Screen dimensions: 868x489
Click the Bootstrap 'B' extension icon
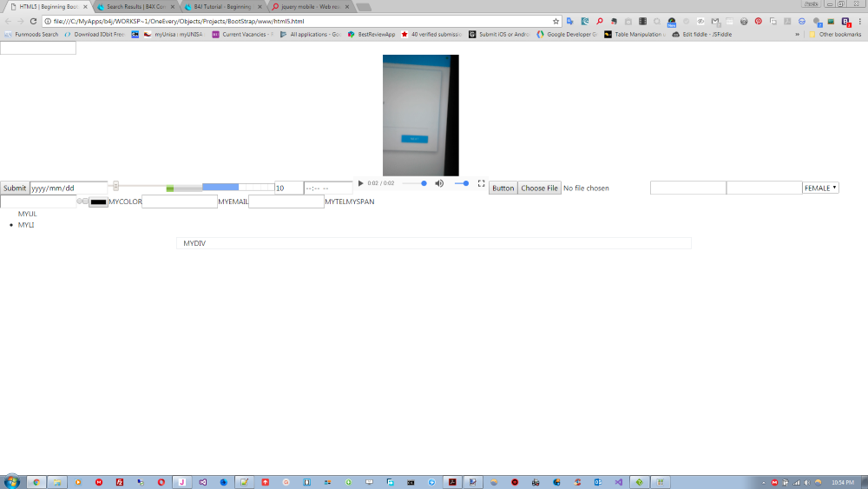[x=845, y=21]
